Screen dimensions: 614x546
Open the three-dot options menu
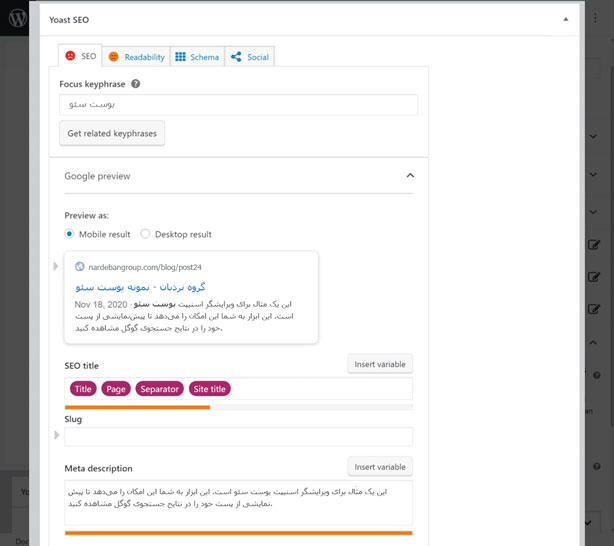pyautogui.click(x=595, y=18)
